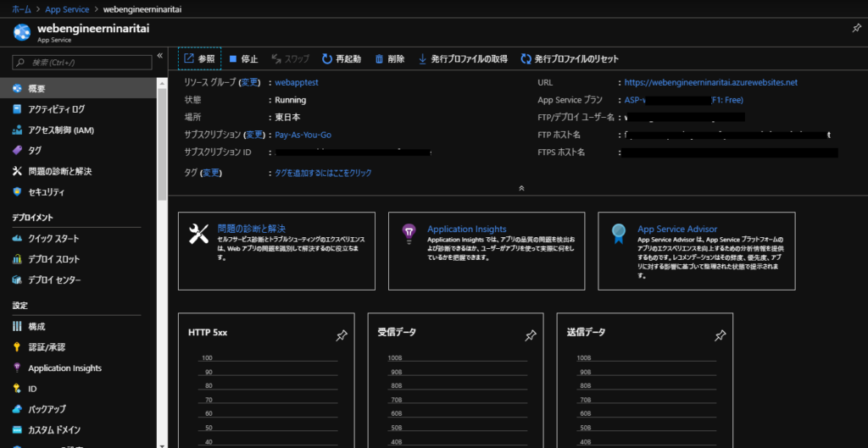This screenshot has width=868, height=448.
Task: Click 変更 link beside サブスクリプション
Action: [253, 135]
